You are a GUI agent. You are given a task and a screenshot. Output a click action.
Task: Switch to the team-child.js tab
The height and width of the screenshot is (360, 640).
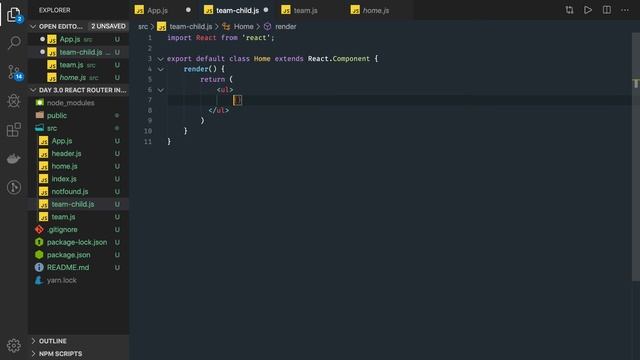[x=237, y=10]
